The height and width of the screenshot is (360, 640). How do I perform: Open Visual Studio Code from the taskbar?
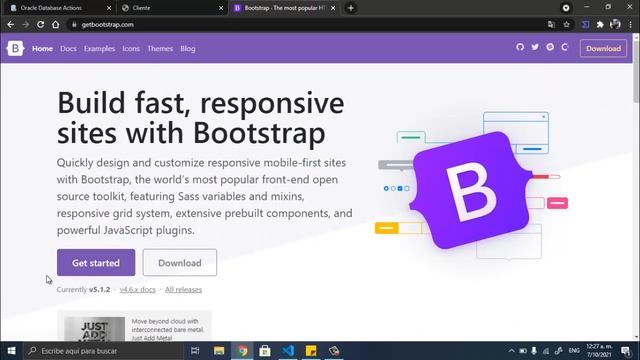click(288, 351)
